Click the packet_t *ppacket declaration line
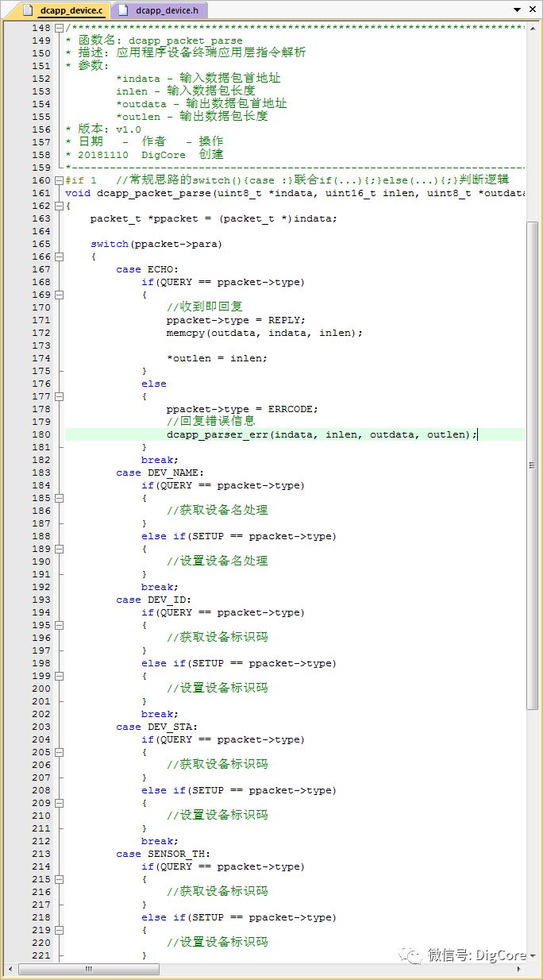543x980 pixels. pyautogui.click(x=214, y=218)
